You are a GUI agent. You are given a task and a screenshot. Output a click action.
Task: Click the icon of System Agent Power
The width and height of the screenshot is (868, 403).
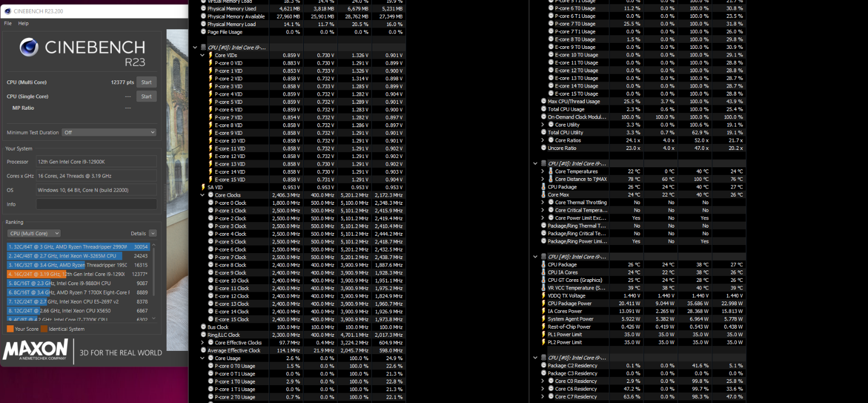click(544, 319)
